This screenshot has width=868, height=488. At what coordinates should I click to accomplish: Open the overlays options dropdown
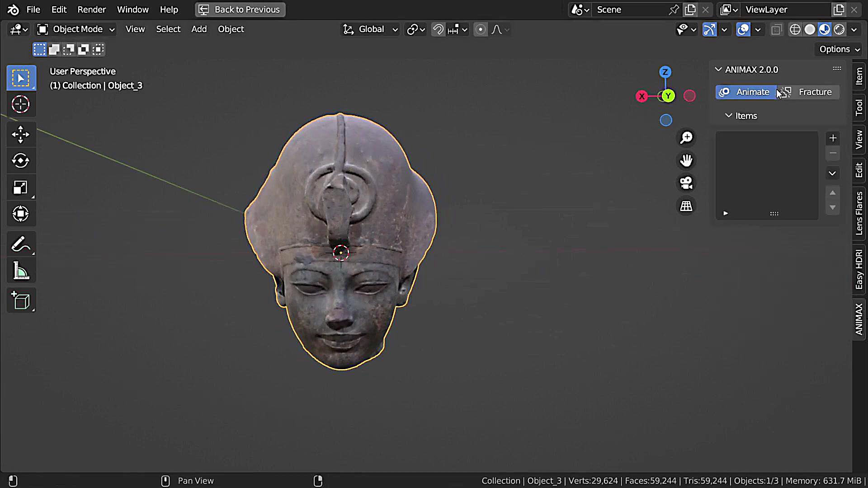pos(758,29)
